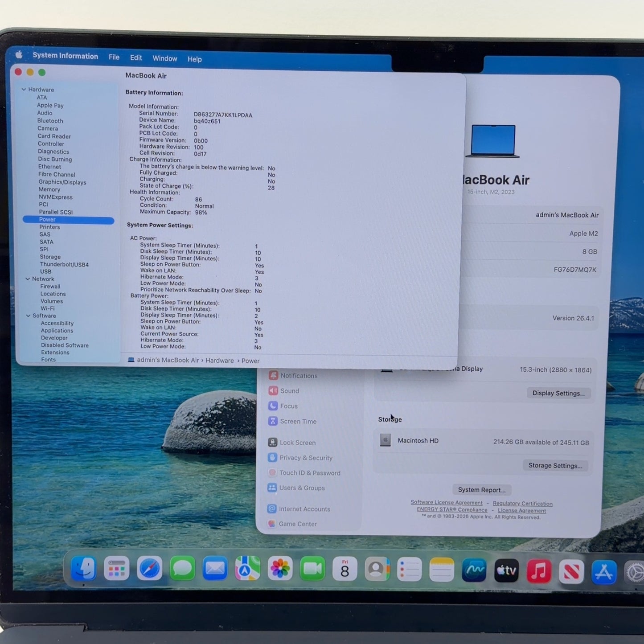Launch the Apps launcher in the Dock
This screenshot has width=644, height=644.
tap(116, 569)
